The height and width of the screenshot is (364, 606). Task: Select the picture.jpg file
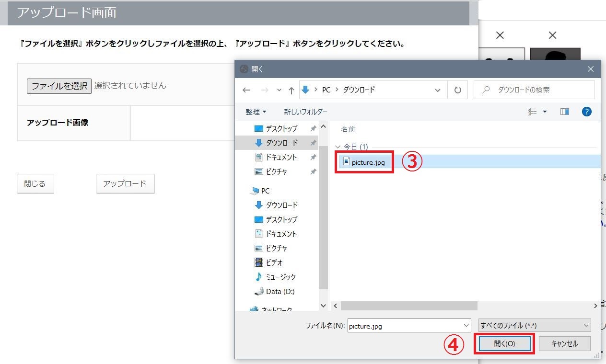368,162
